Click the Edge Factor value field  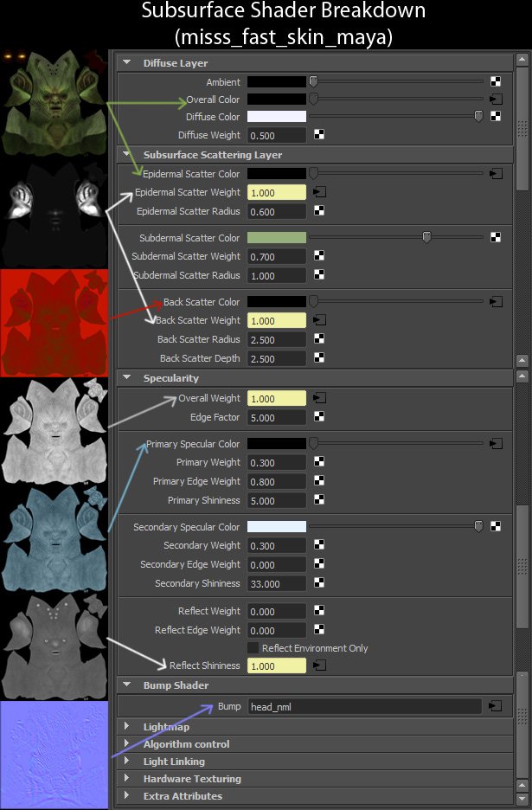[x=276, y=417]
